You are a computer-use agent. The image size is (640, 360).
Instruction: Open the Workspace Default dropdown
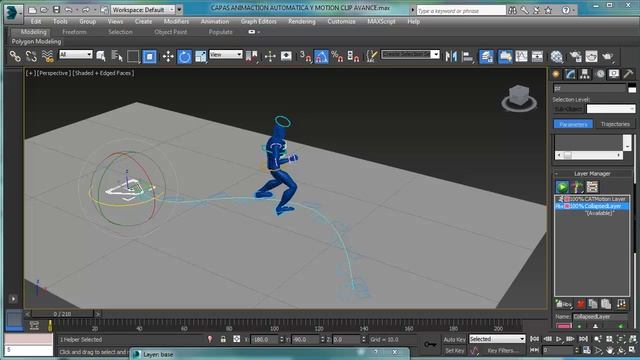click(143, 9)
